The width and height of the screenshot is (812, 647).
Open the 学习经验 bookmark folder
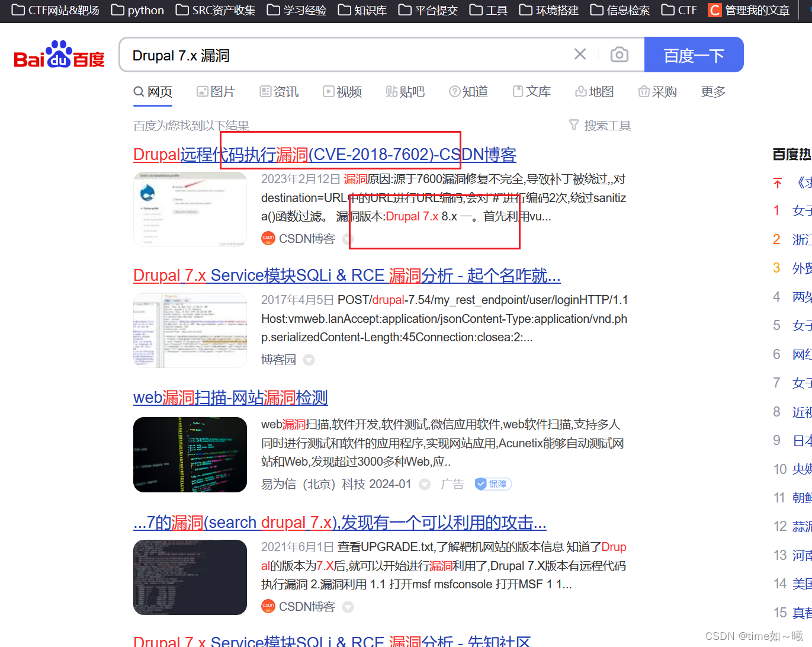(x=297, y=10)
